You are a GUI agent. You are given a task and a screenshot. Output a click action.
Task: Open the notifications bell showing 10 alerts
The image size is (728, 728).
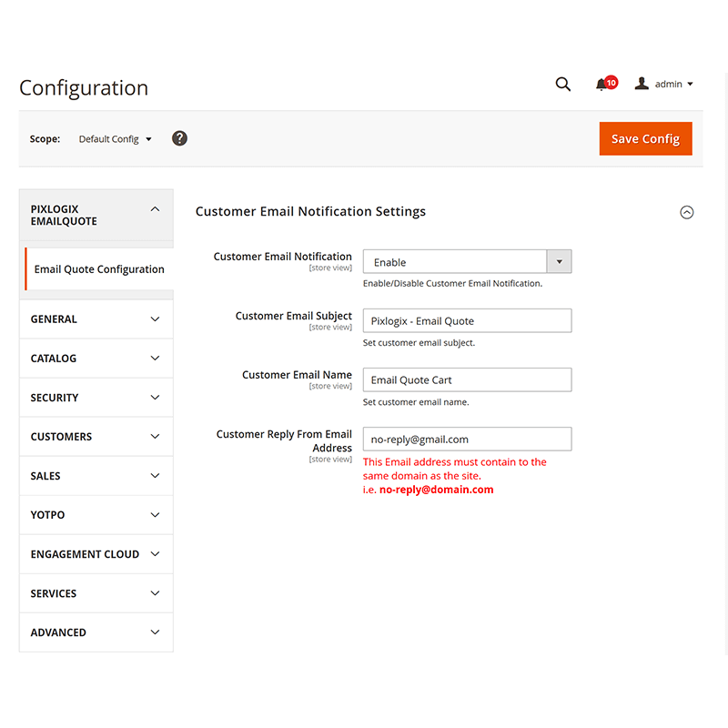[x=602, y=84]
